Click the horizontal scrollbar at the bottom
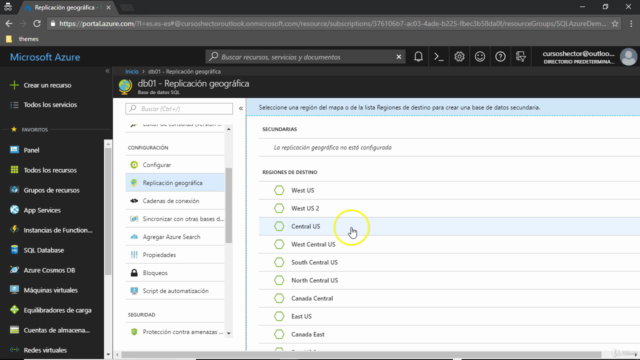The width and height of the screenshot is (640, 360). tap(361, 354)
